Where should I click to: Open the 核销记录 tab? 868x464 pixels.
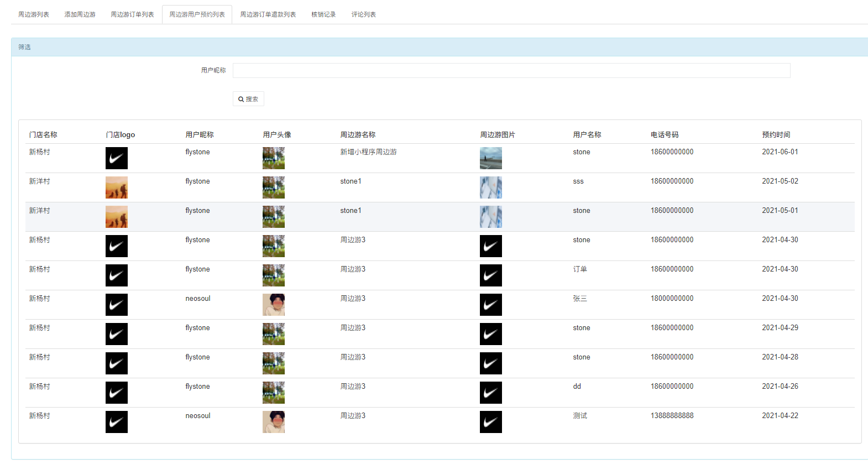pos(323,14)
